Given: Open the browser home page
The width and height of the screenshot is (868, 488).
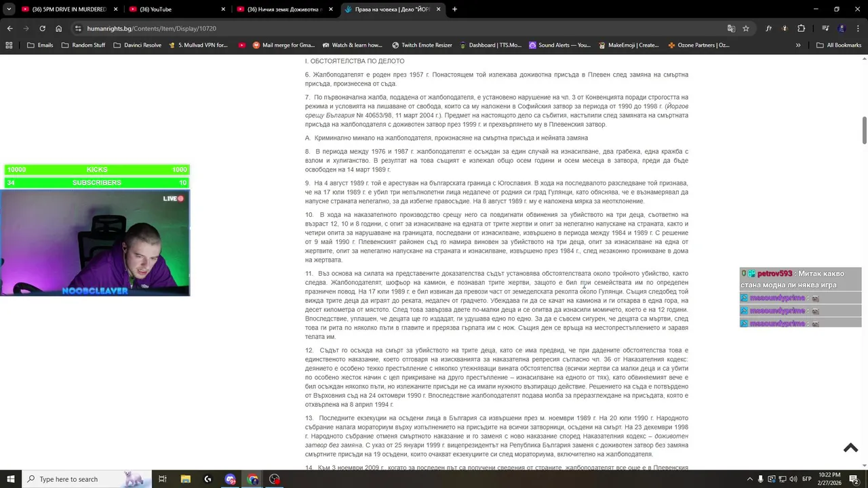Looking at the screenshot, I should click(x=59, y=28).
